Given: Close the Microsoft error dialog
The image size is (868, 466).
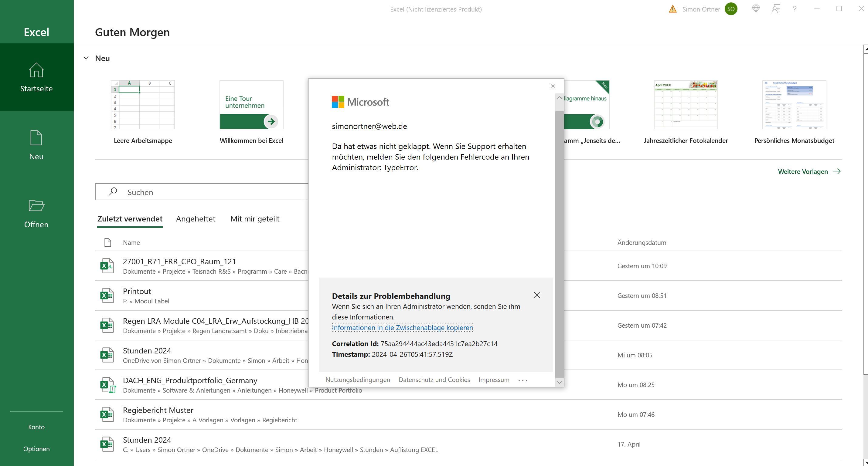Looking at the screenshot, I should [553, 86].
